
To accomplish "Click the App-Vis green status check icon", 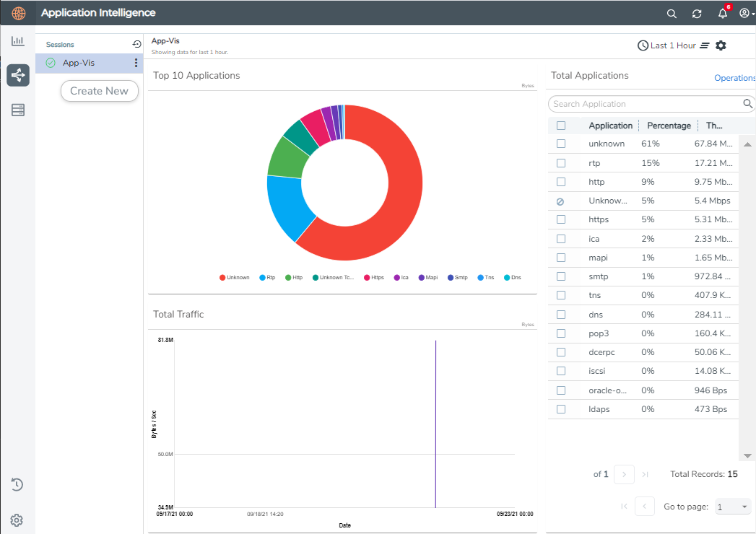I will pos(51,63).
